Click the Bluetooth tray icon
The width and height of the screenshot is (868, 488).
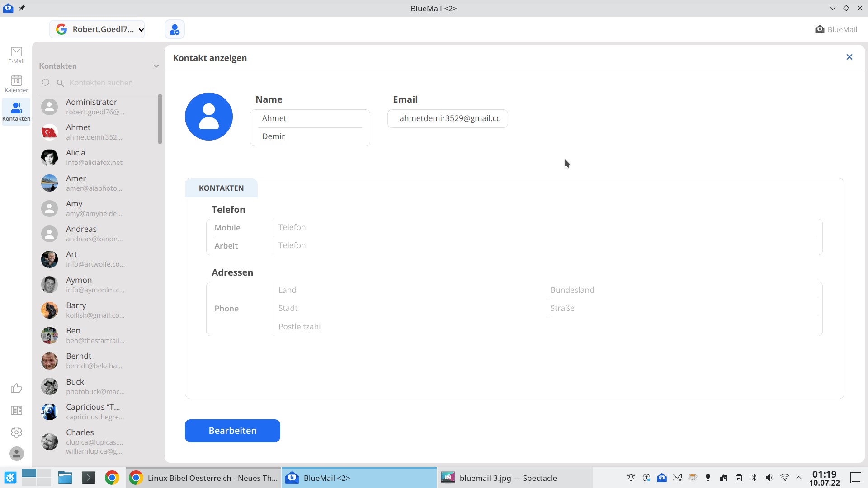754,478
